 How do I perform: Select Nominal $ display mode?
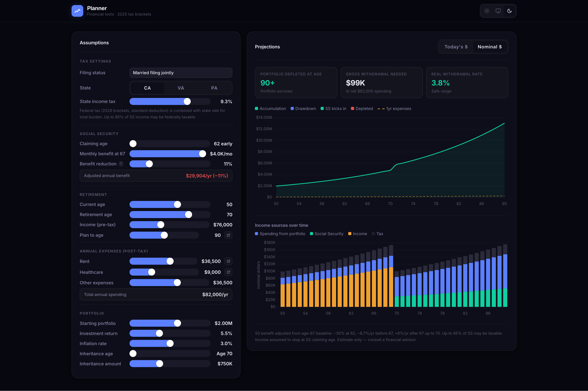[x=489, y=47]
